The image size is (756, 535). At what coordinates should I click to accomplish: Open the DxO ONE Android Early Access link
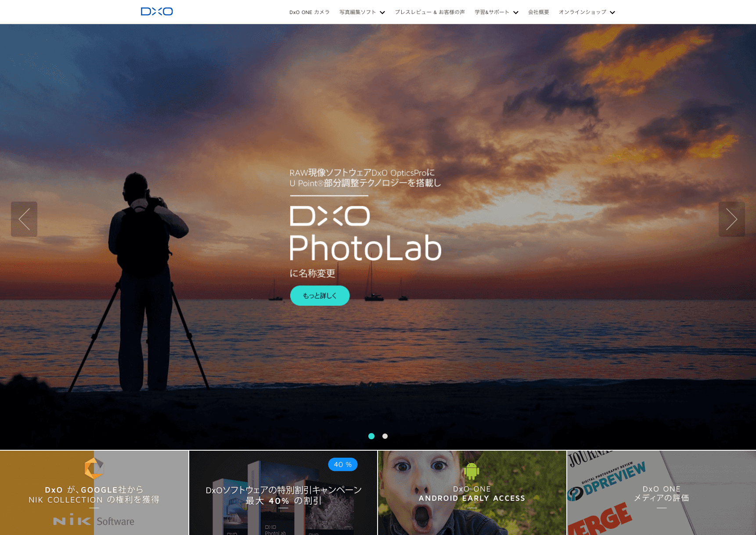click(472, 494)
